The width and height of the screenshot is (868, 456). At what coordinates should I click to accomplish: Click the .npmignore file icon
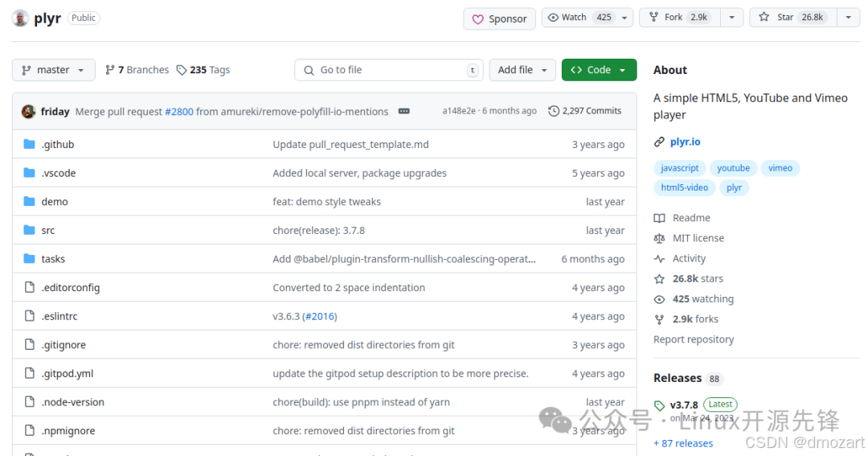click(30, 430)
